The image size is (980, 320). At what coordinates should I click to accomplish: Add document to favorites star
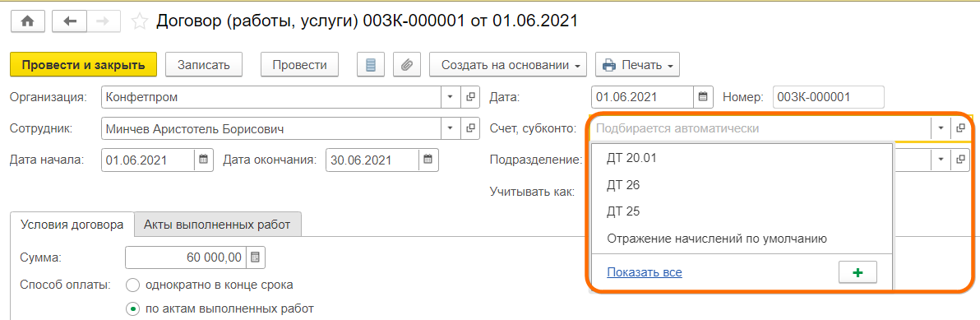click(x=140, y=21)
